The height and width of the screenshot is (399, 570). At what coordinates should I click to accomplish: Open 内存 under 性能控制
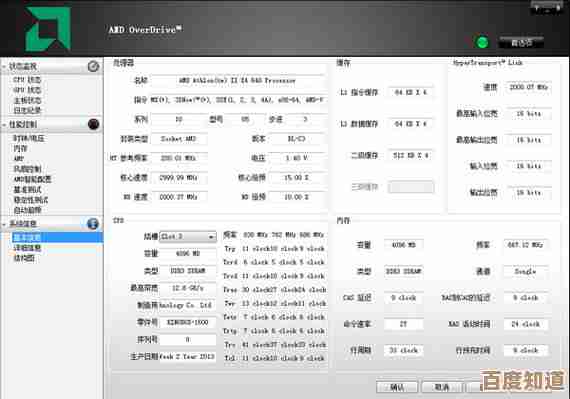tap(20, 148)
